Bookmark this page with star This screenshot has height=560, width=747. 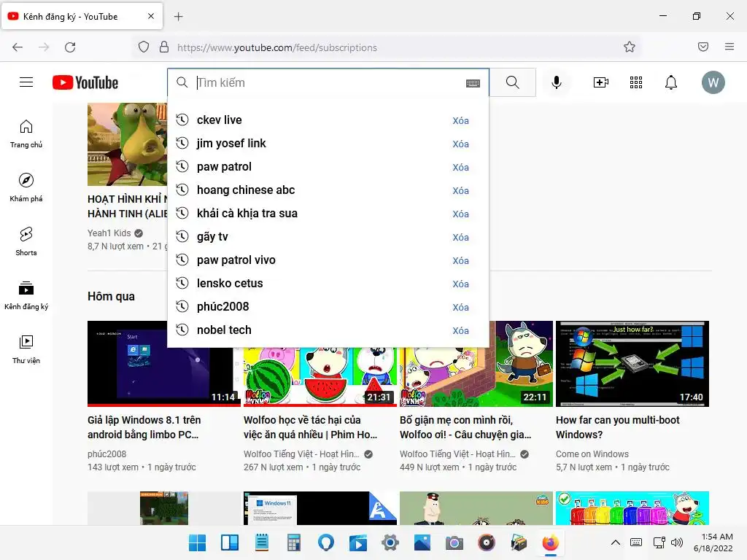coord(630,47)
